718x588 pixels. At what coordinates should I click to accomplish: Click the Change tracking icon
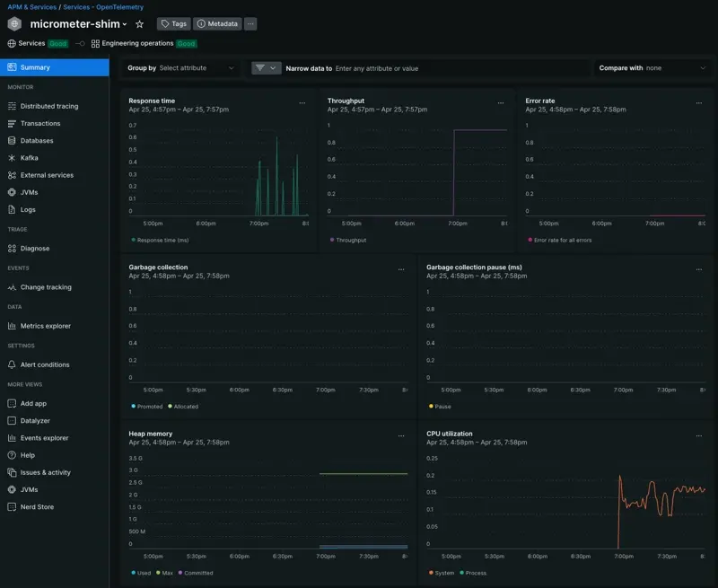[x=12, y=287]
